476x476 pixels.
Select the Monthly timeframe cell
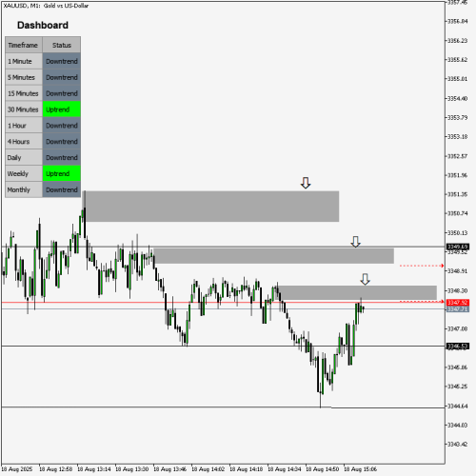tap(24, 189)
